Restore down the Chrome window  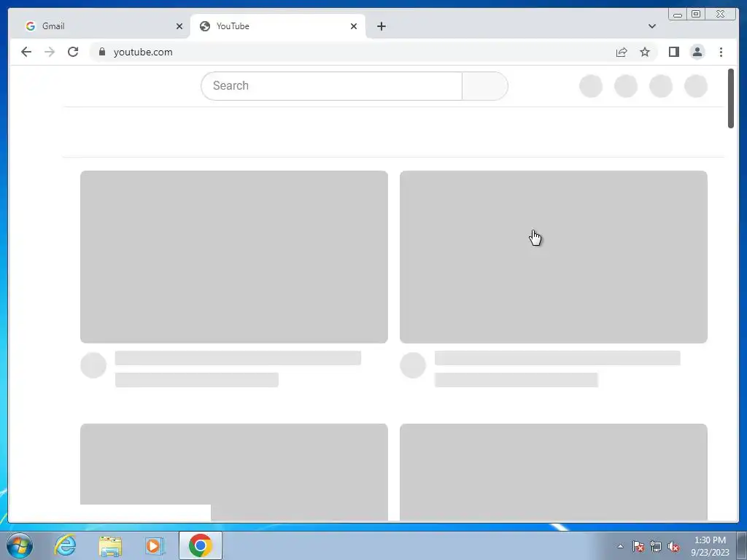coord(695,15)
